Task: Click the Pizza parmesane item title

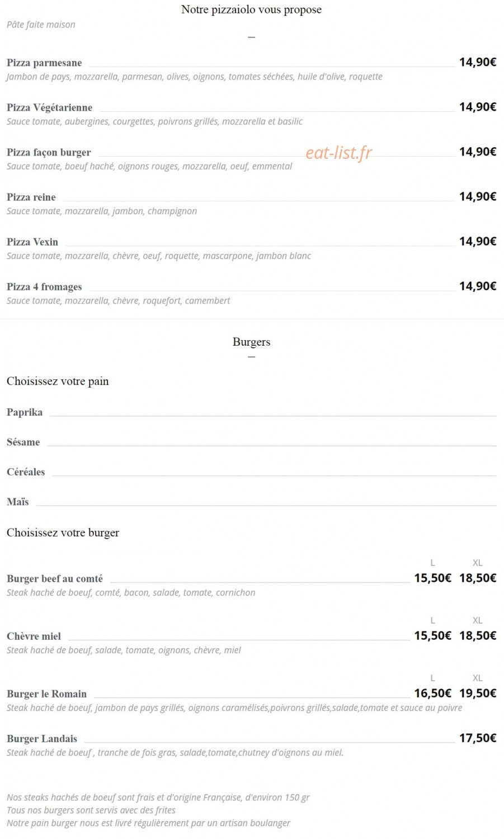Action: [x=44, y=63]
